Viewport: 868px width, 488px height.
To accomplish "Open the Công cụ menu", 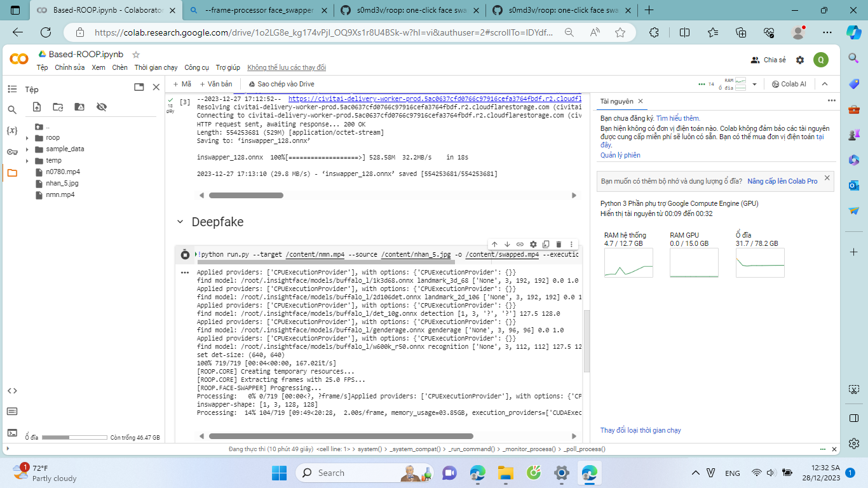I will (196, 67).
